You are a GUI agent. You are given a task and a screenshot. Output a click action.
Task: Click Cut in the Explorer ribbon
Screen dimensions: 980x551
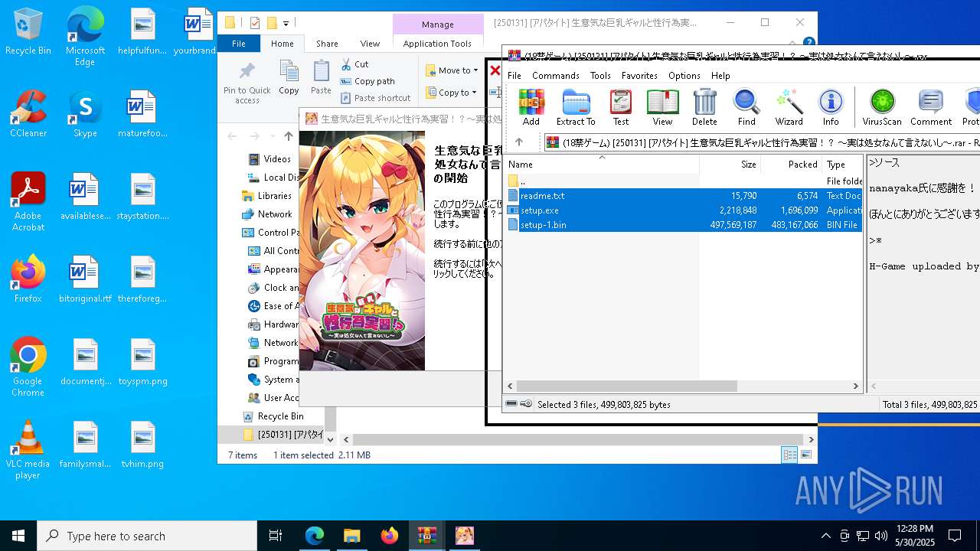pos(354,64)
